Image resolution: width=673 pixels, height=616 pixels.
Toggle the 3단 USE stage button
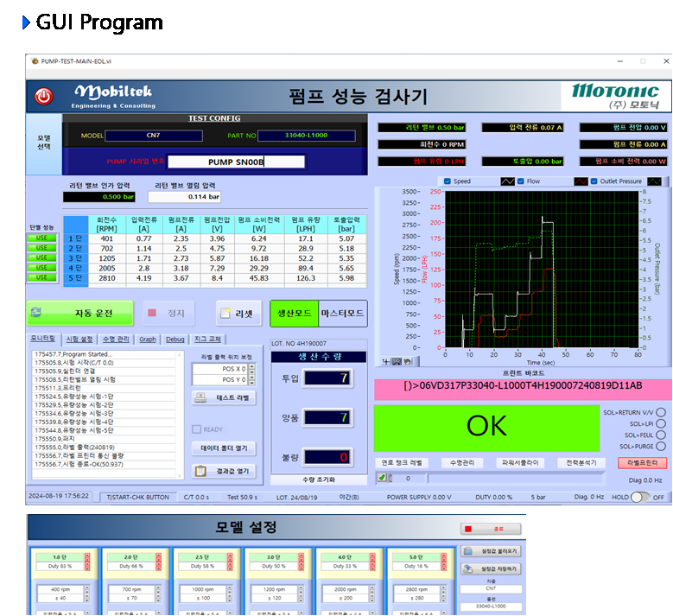(41, 257)
